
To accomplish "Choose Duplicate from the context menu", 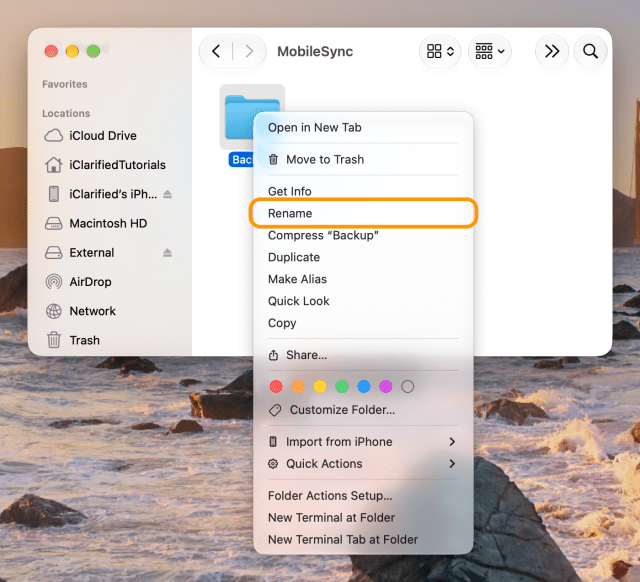I will (x=363, y=257).
